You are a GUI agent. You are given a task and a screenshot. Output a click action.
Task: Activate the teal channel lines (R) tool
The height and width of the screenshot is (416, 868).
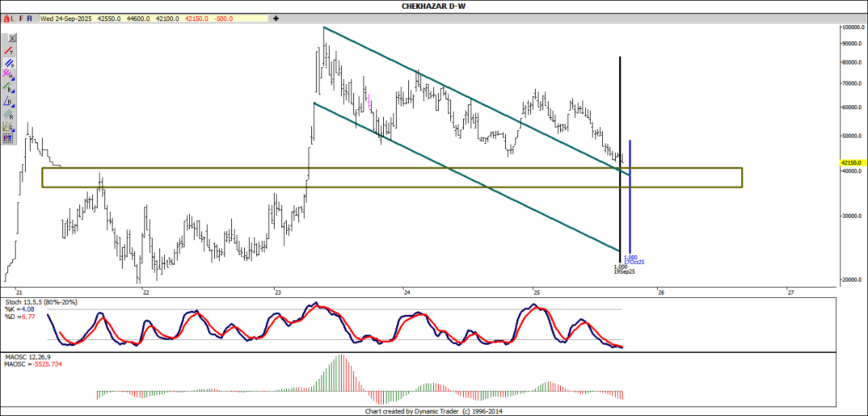pos(9,113)
